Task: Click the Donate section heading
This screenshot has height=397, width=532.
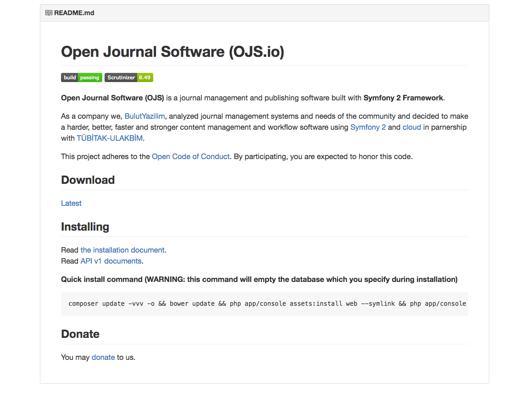Action: pyautogui.click(x=80, y=334)
